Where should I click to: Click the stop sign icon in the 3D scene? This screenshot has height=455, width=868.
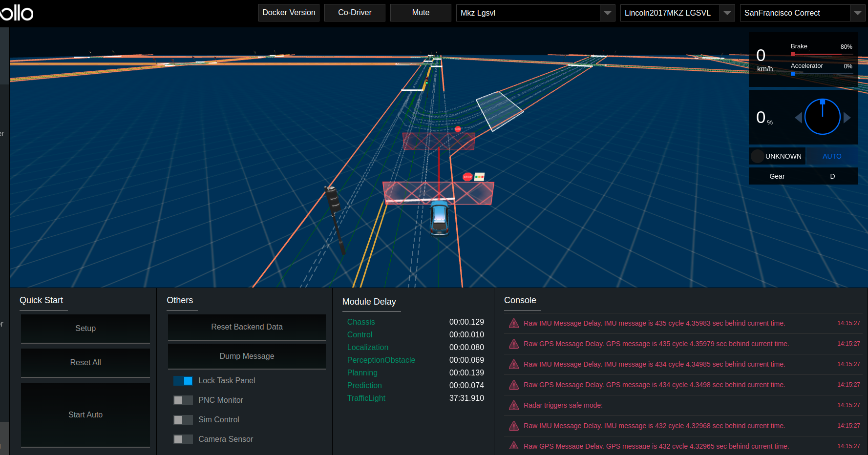tap(467, 177)
